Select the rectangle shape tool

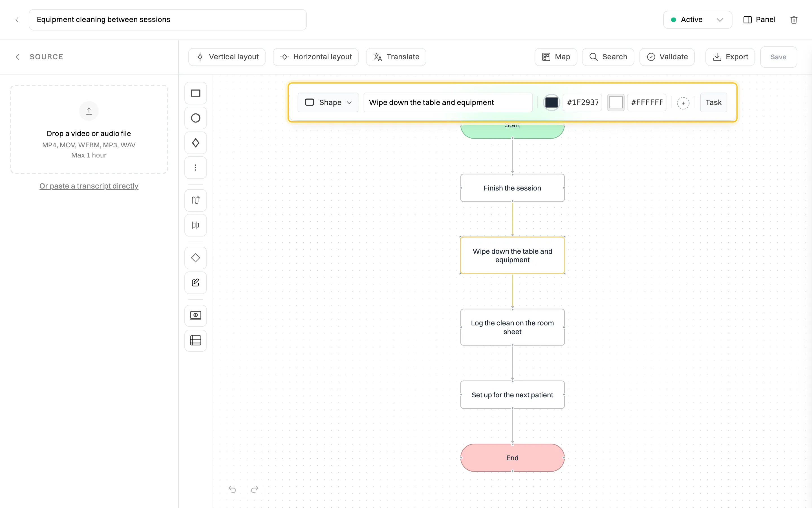pos(196,93)
